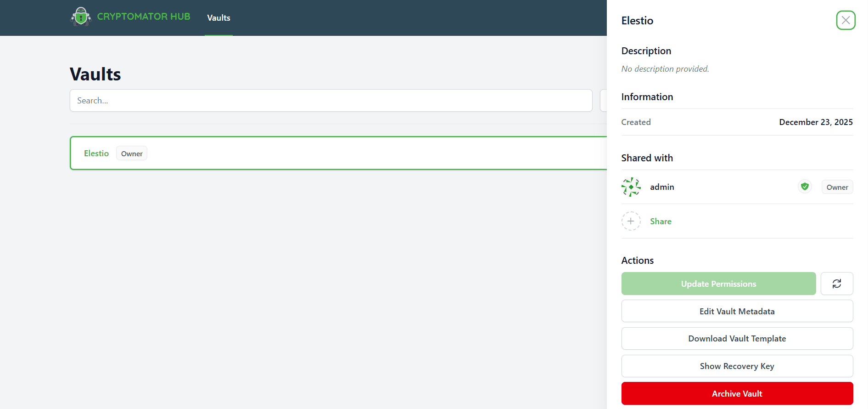The width and height of the screenshot is (868, 409).
Task: Click the Owner role badge for admin
Action: coord(837,187)
